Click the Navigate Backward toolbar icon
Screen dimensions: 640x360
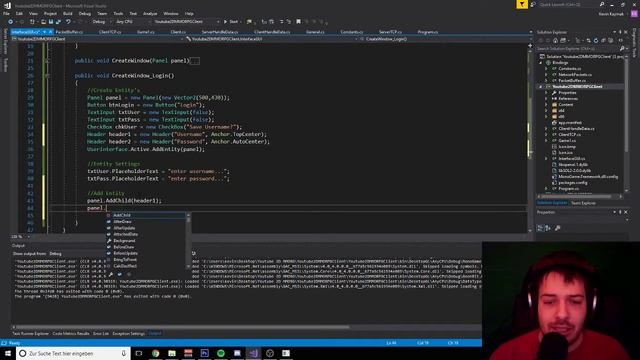click(x=10, y=22)
